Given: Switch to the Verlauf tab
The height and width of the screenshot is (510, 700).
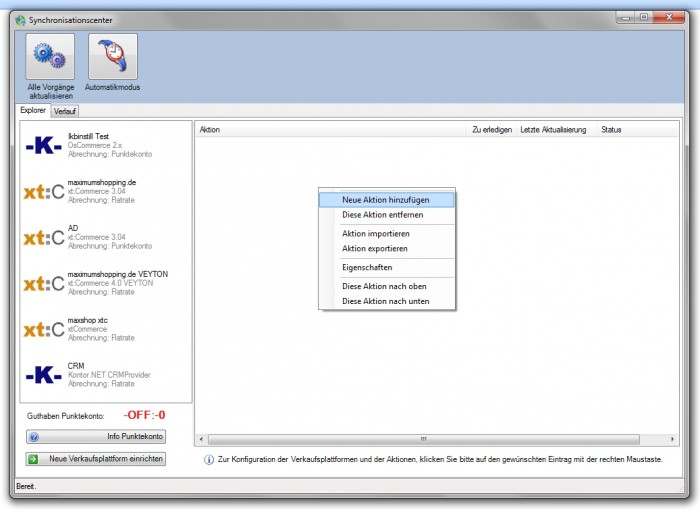Looking at the screenshot, I should click(x=65, y=111).
